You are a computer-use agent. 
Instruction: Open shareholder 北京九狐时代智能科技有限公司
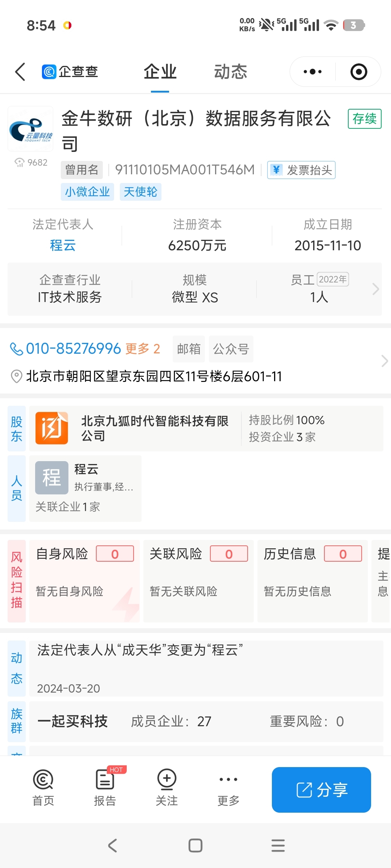click(x=155, y=428)
